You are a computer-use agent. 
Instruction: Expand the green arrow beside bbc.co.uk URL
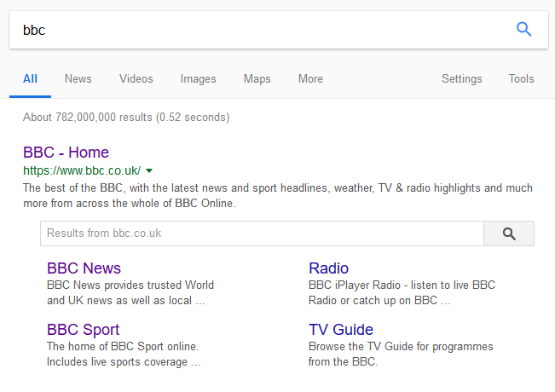point(149,170)
